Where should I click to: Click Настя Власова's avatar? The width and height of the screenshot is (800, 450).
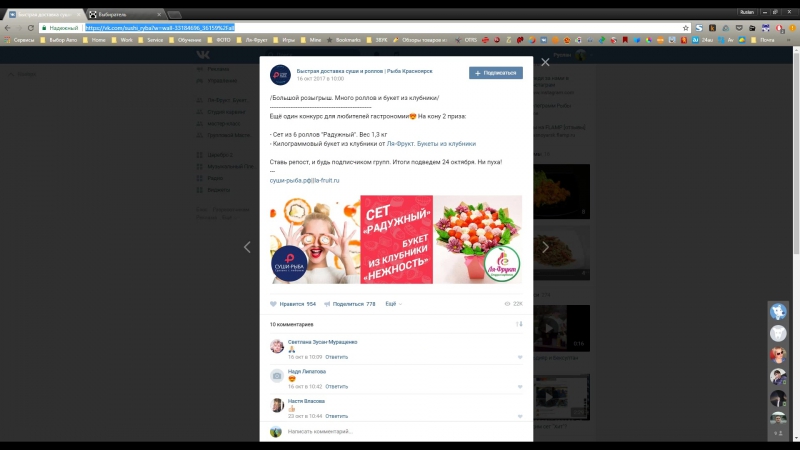277,406
